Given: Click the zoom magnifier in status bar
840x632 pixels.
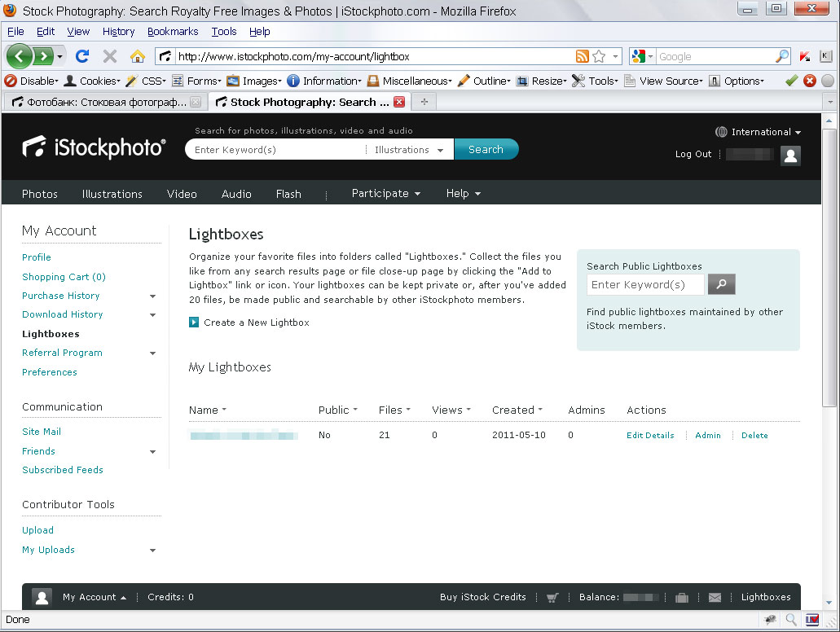Looking at the screenshot, I should pos(791,620).
